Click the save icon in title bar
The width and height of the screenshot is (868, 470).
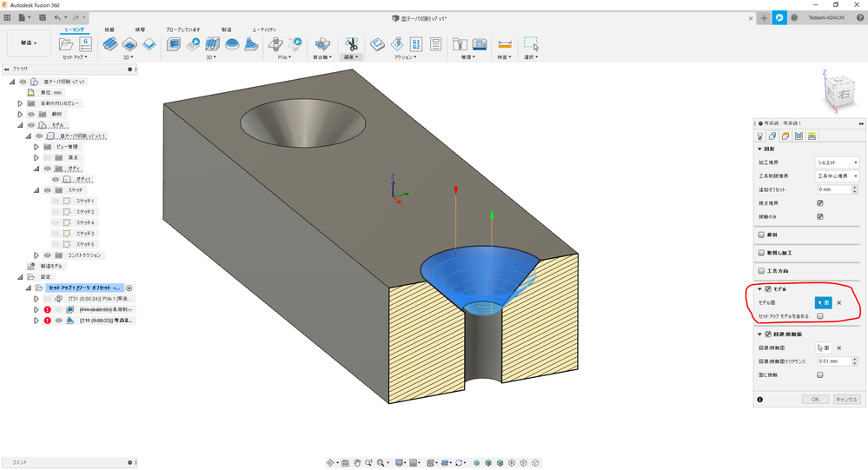(x=42, y=17)
